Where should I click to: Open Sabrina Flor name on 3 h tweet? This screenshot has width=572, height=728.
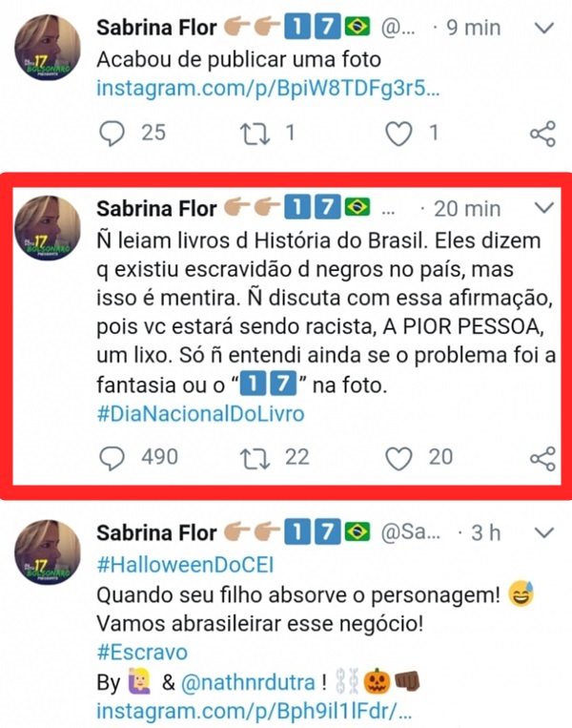pos(156,531)
